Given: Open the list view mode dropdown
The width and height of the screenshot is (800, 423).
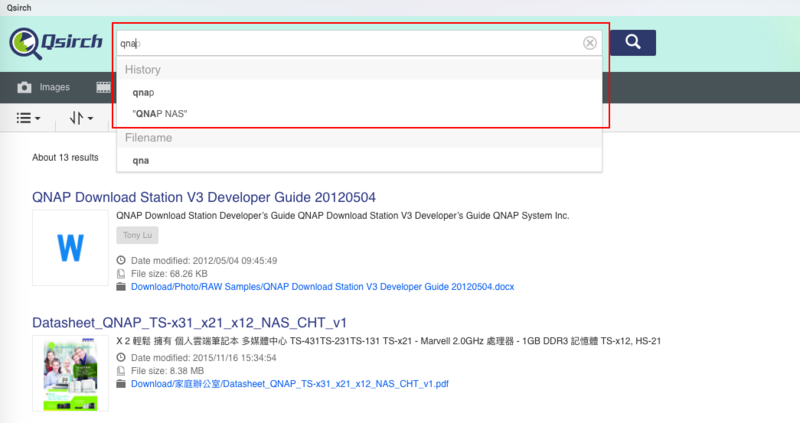Looking at the screenshot, I should 28,118.
